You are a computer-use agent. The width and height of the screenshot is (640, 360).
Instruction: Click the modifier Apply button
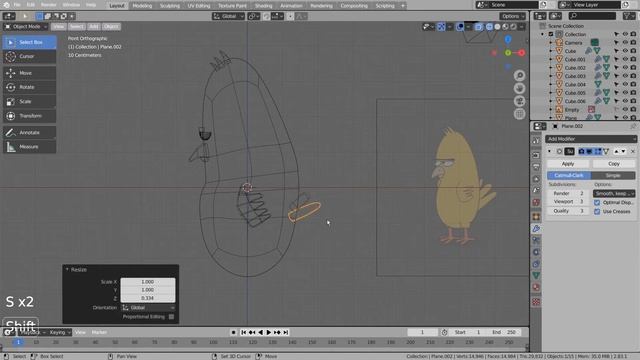coord(568,164)
